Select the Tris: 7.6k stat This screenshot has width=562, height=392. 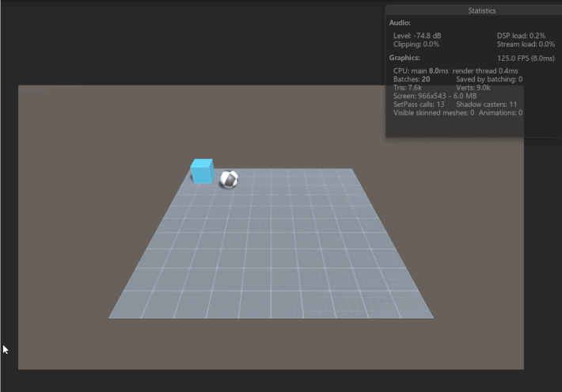407,88
